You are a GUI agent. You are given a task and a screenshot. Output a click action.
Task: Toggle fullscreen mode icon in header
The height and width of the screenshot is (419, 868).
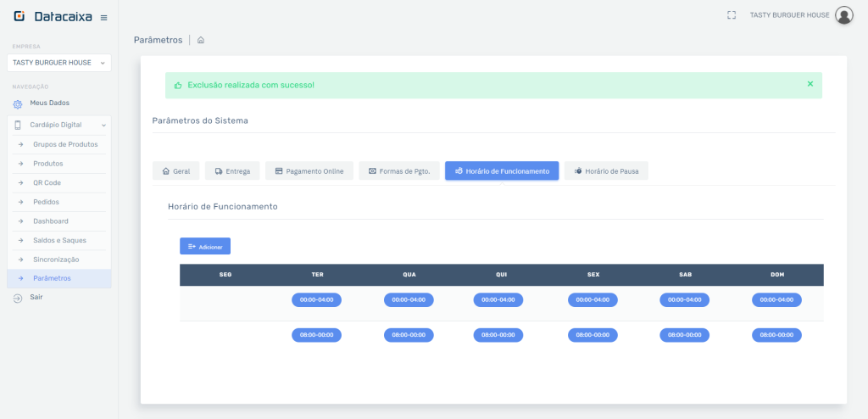point(732,15)
